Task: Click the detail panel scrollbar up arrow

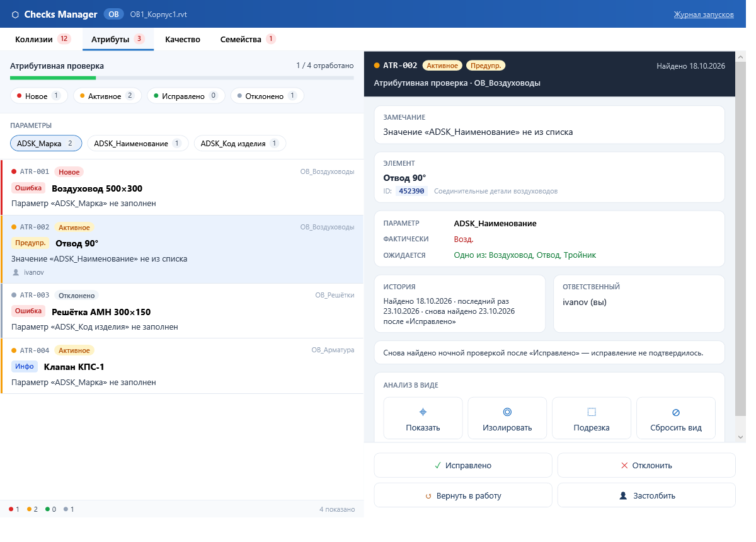Action: pos(741,56)
